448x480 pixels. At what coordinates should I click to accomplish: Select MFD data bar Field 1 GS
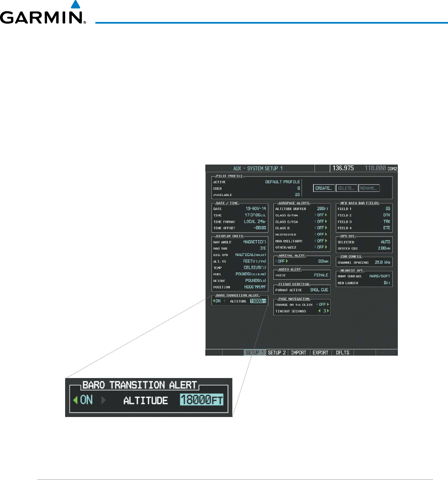coord(388,209)
